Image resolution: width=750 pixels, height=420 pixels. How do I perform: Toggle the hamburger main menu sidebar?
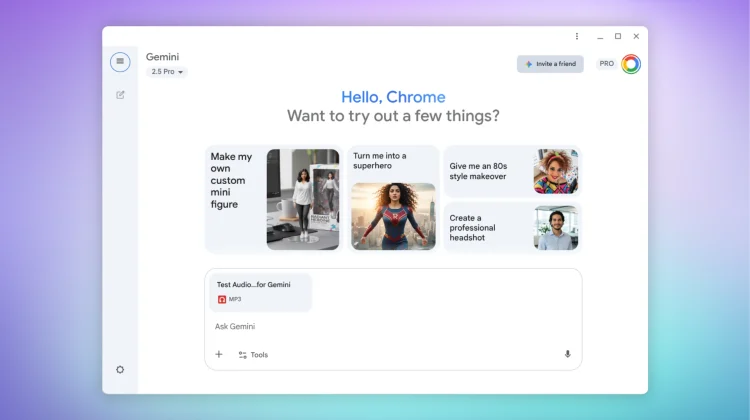click(120, 61)
